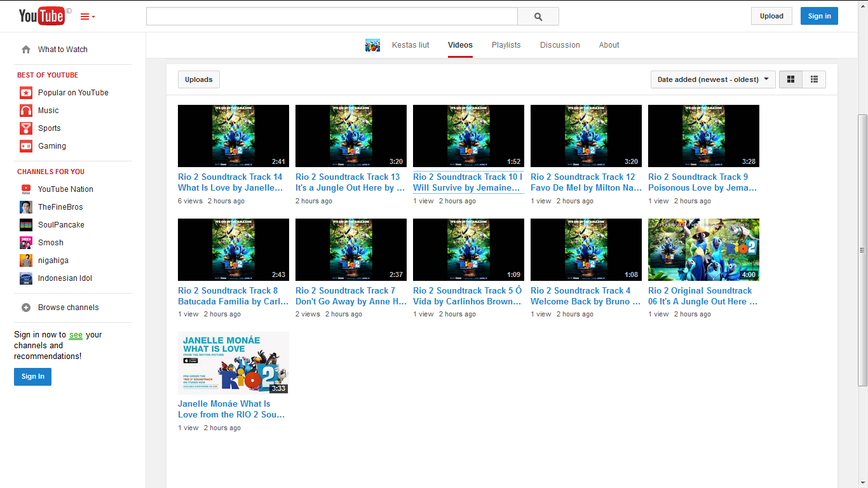
Task: Open Indonesian Idol channel avatar
Action: click(x=26, y=278)
